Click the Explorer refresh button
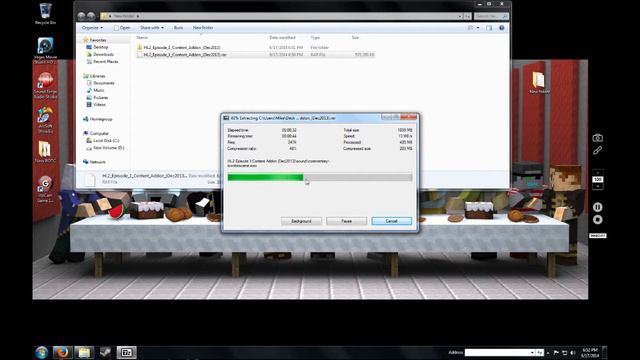Image resolution: width=640 pixels, height=360 pixels. tap(468, 16)
